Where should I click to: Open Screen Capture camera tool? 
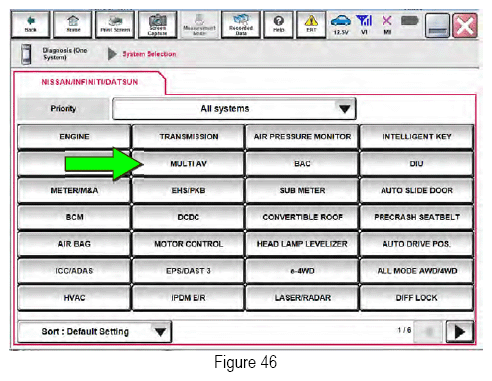[157, 24]
